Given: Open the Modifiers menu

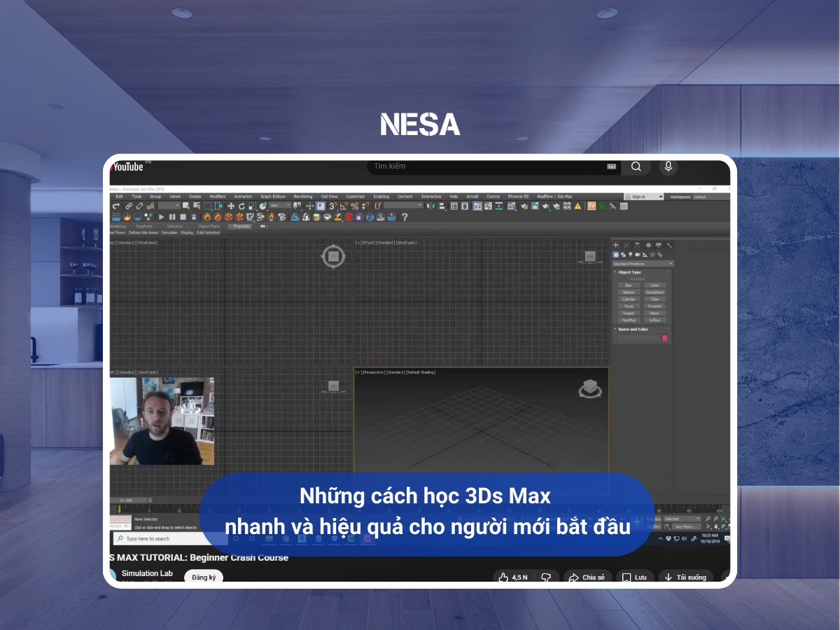Looking at the screenshot, I should pyautogui.click(x=217, y=197).
